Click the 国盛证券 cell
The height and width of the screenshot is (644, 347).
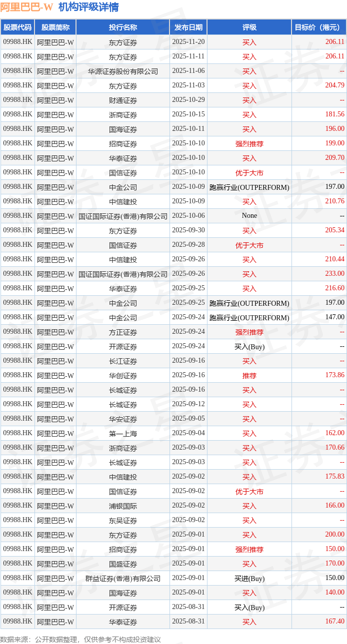coord(123,564)
